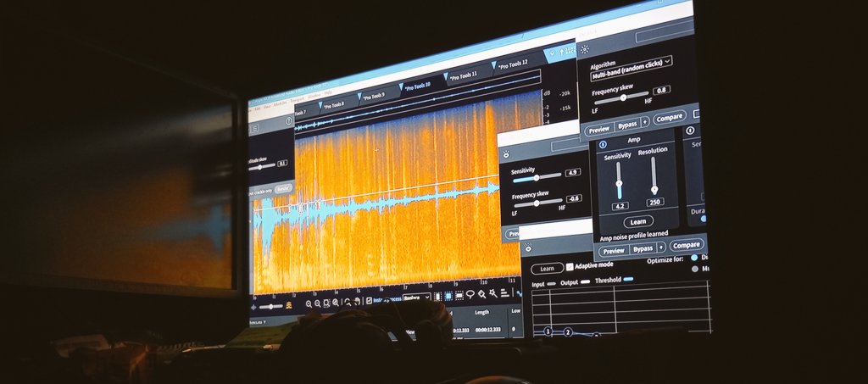Click the help question mark icon in left panel

(288, 120)
